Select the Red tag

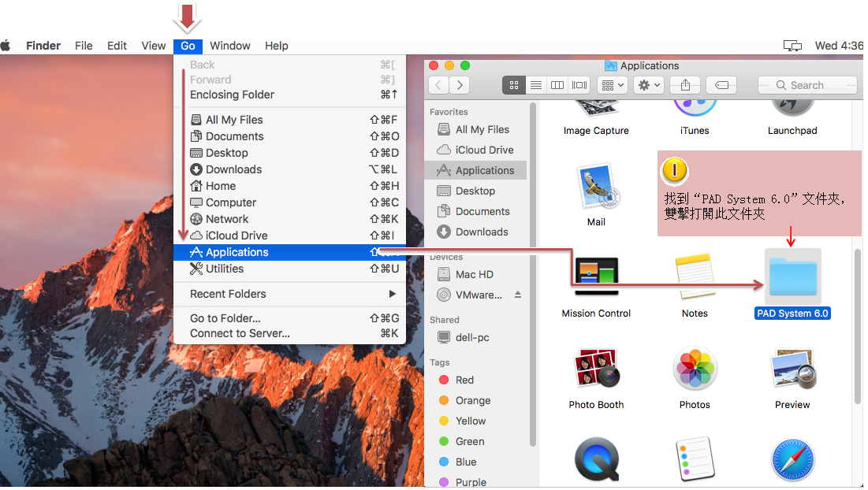point(476,380)
